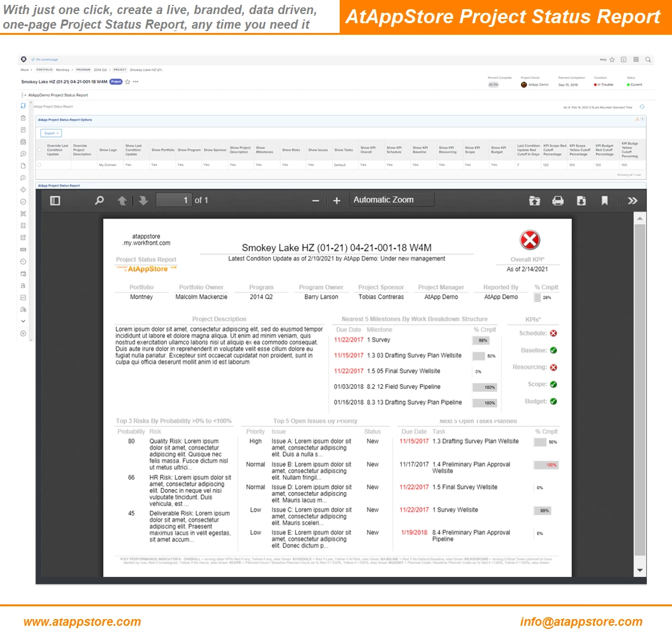Download the PDF status report
This screenshot has height=638, width=672.
581,200
